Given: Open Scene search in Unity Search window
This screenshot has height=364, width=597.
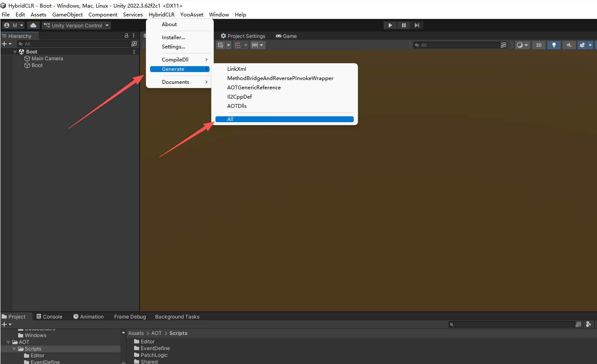Looking at the screenshot, I should point(503,45).
